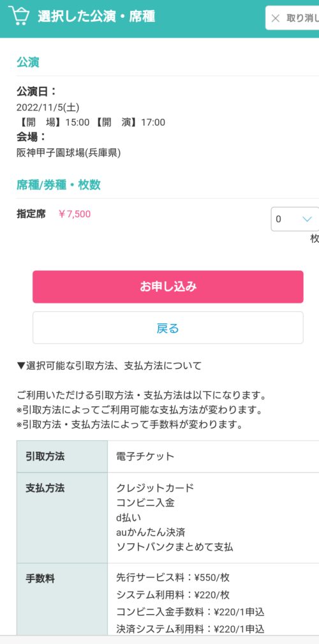Click the 支払方法 table header cell

coord(63,517)
